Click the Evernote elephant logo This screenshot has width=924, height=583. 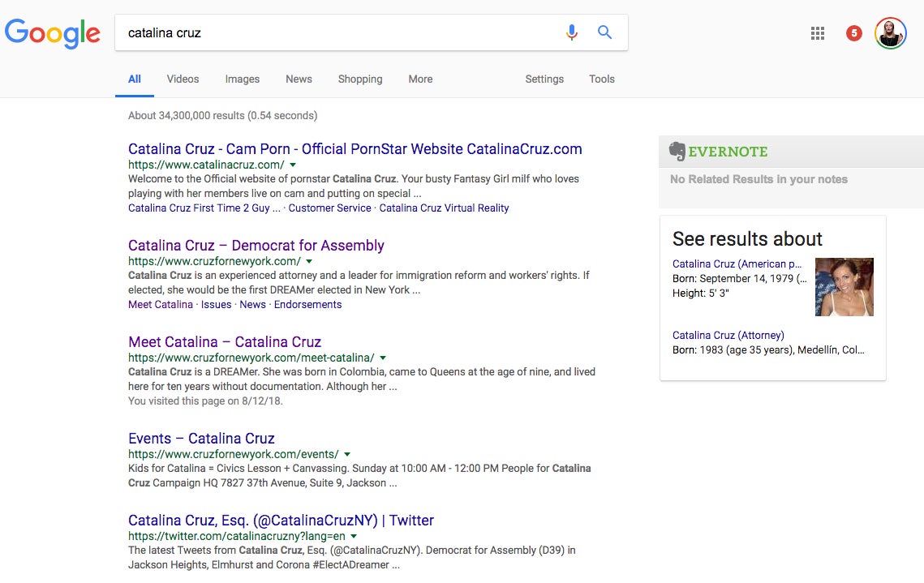pyautogui.click(x=677, y=152)
